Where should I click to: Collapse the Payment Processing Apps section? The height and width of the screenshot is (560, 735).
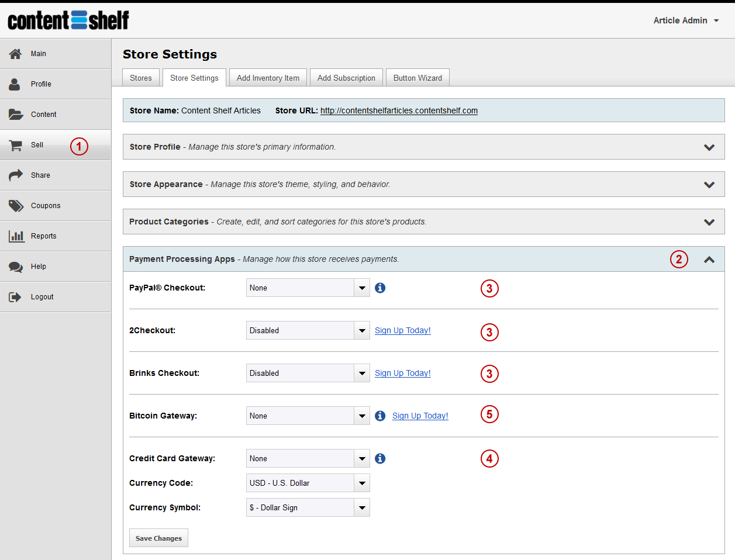423,259
